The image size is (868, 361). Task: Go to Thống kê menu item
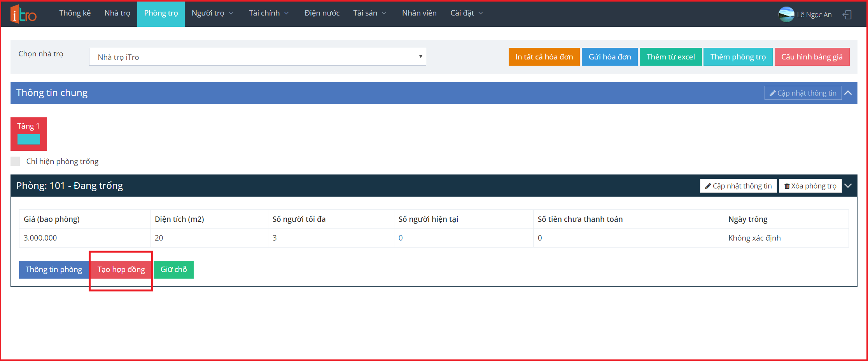tap(75, 13)
